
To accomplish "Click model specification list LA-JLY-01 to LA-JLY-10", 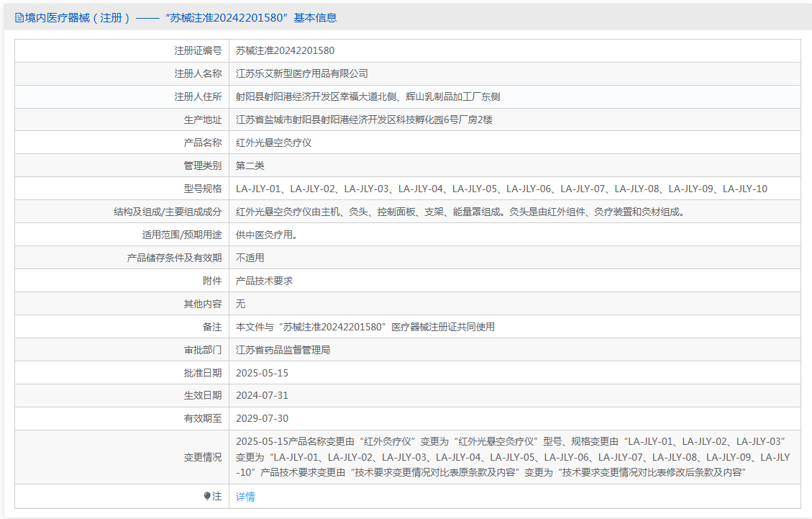I will pyautogui.click(x=502, y=189).
